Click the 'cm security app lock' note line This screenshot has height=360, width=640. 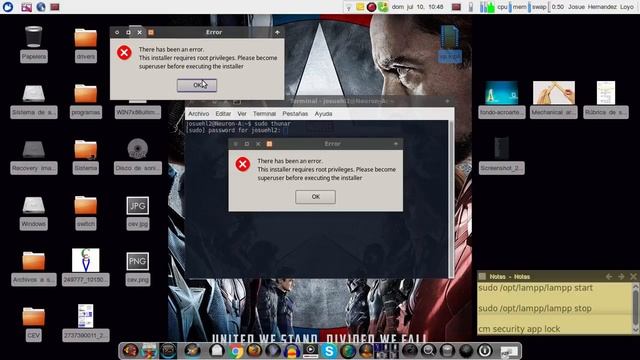coord(519,329)
